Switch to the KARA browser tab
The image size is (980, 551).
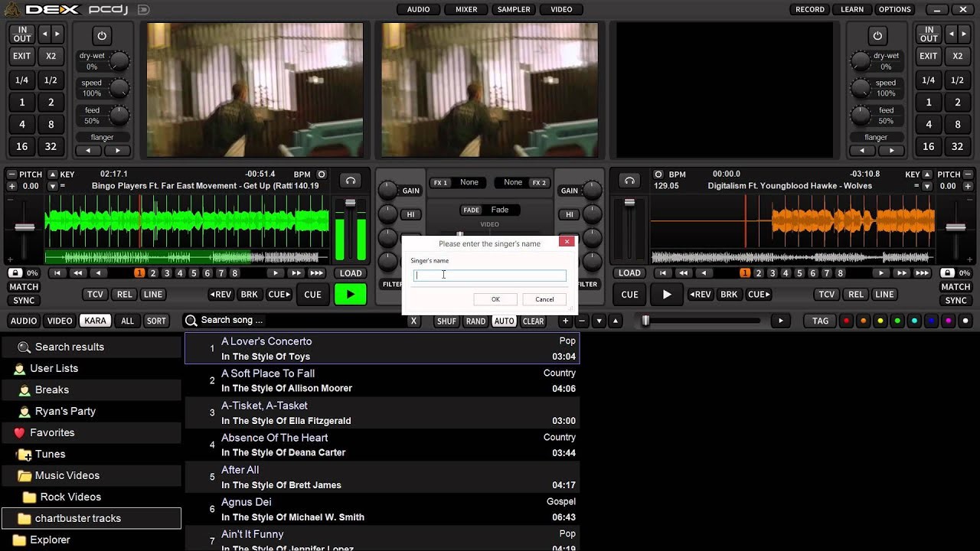[95, 321]
